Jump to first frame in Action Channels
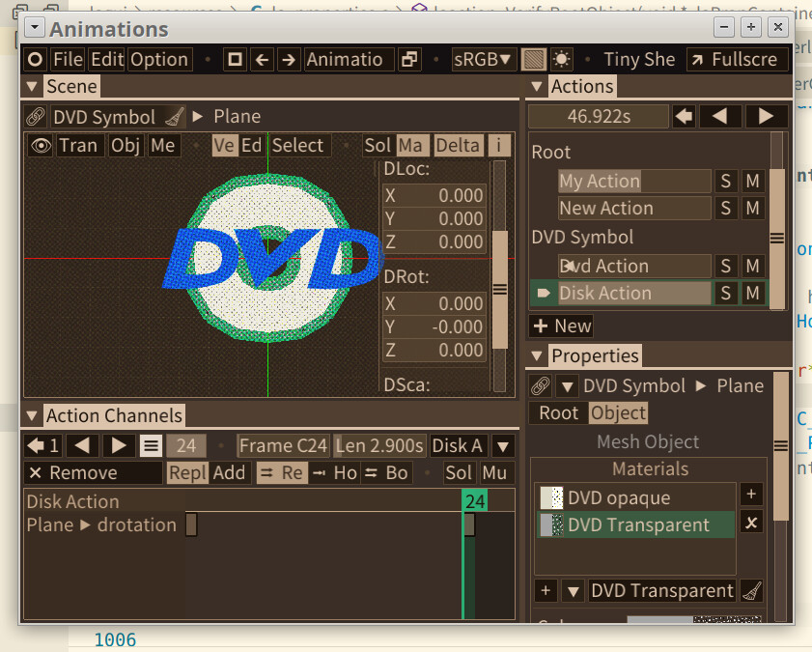This screenshot has height=652, width=812. click(x=43, y=446)
